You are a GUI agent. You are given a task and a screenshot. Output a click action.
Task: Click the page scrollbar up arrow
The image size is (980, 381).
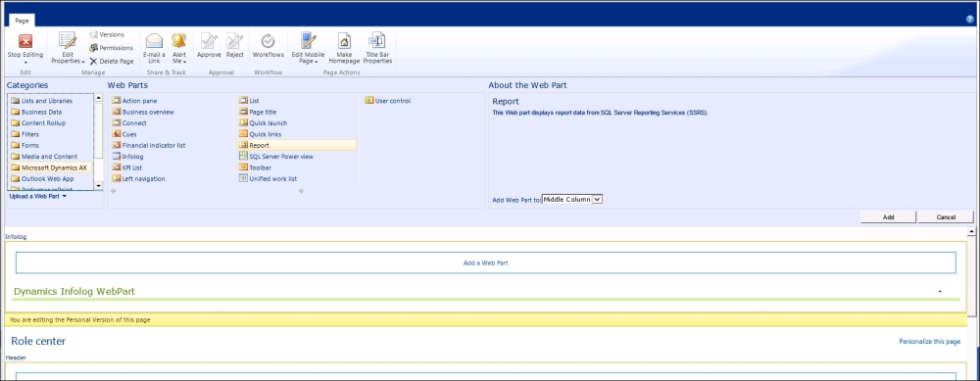pyautogui.click(x=971, y=232)
